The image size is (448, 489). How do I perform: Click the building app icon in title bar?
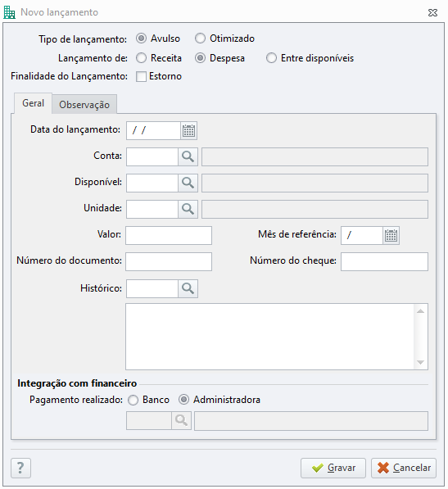9,12
